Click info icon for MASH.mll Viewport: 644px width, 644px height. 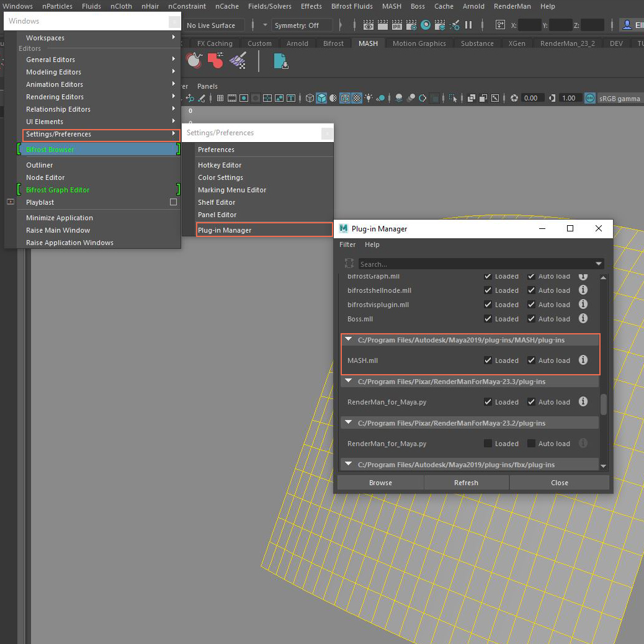[x=583, y=360]
